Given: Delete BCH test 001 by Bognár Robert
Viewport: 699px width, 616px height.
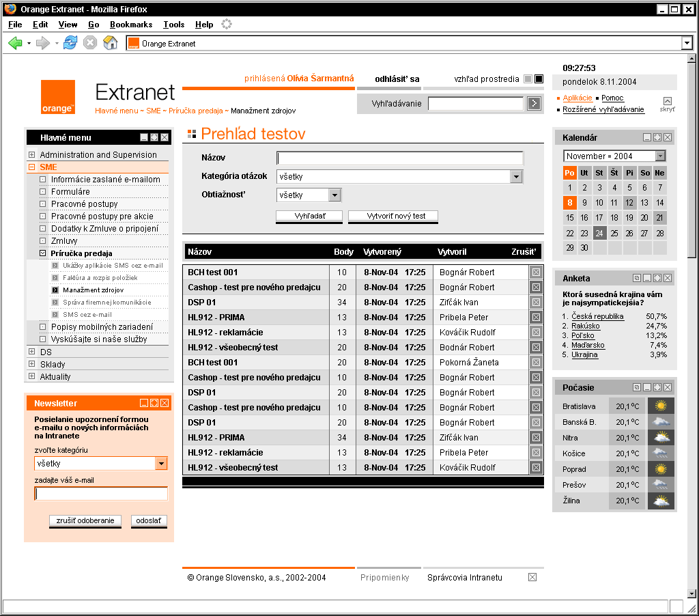Looking at the screenshot, I should [x=537, y=272].
